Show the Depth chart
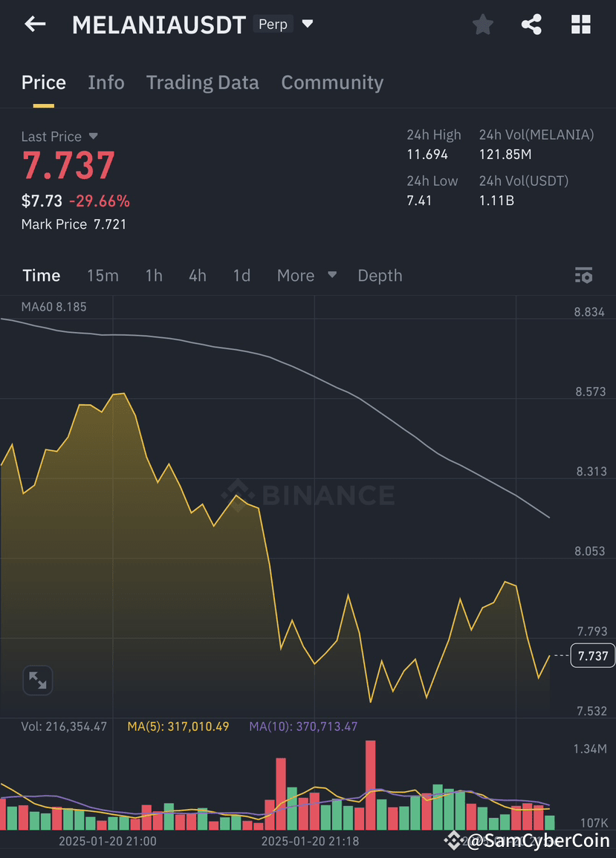The image size is (616, 858). pyautogui.click(x=380, y=276)
